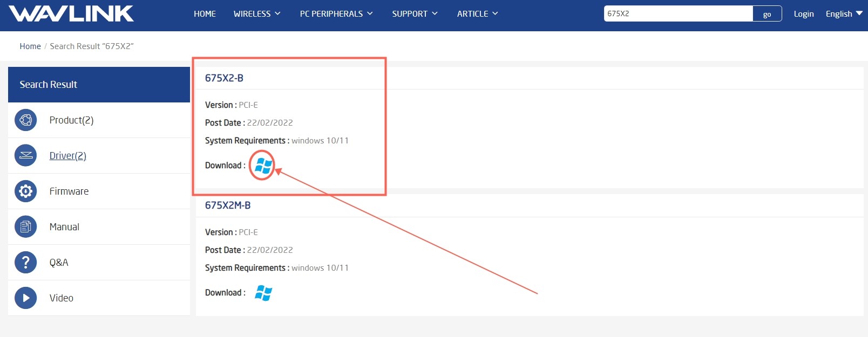
Task: Expand the SUPPORT navigation menu
Action: click(415, 14)
